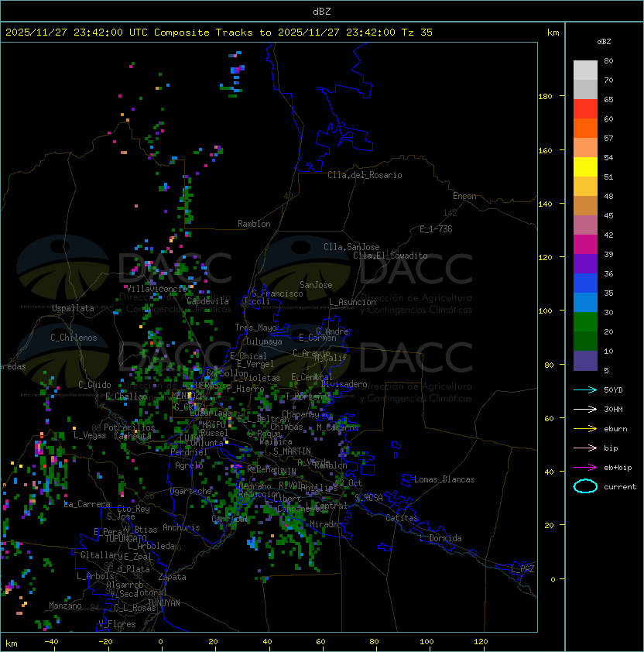
Task: Click the bright green swatch between 30 and 20 dBZ
Action: (585, 322)
